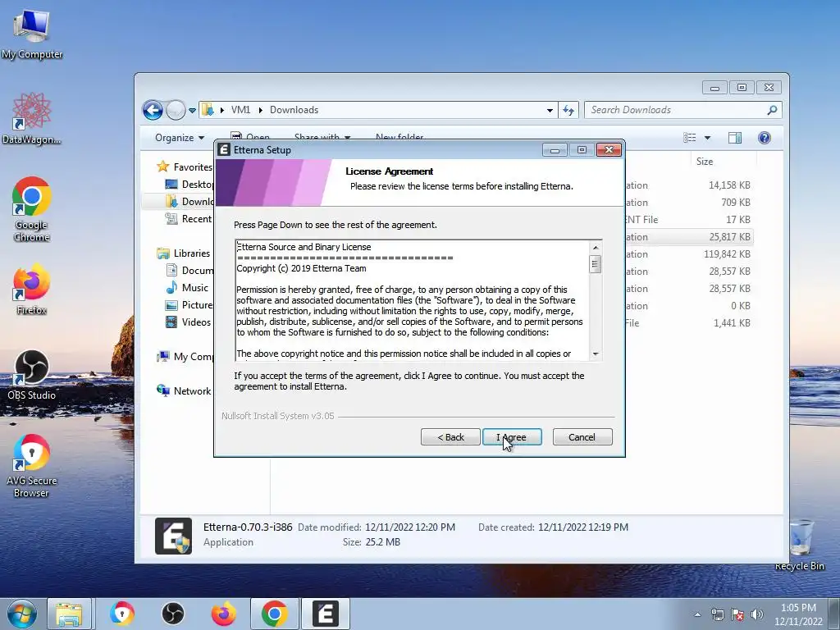
Task: Open the network status tray icon
Action: click(x=717, y=614)
